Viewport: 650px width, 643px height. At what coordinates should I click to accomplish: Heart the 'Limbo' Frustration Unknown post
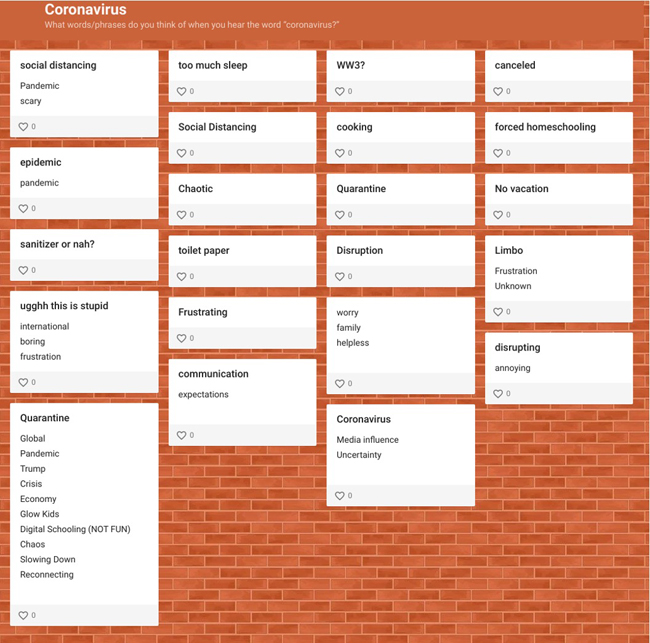[x=498, y=312]
